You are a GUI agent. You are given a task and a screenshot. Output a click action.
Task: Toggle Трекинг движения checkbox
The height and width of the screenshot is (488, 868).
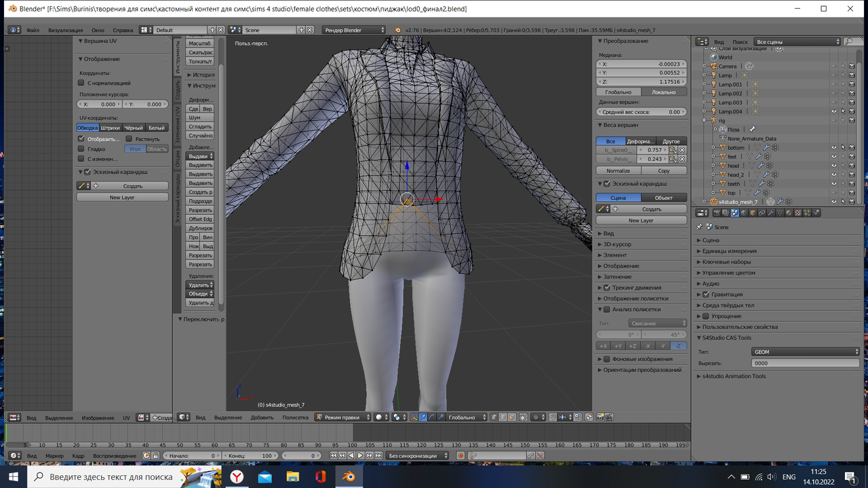[x=607, y=287]
